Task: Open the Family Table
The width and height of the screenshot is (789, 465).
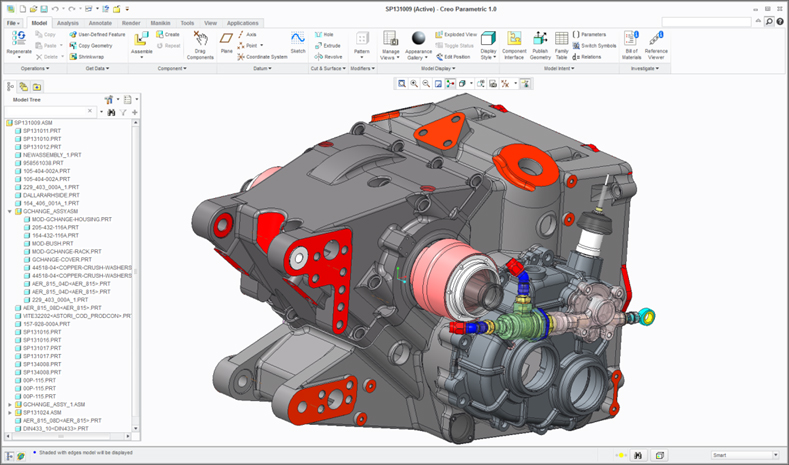Action: tap(562, 40)
